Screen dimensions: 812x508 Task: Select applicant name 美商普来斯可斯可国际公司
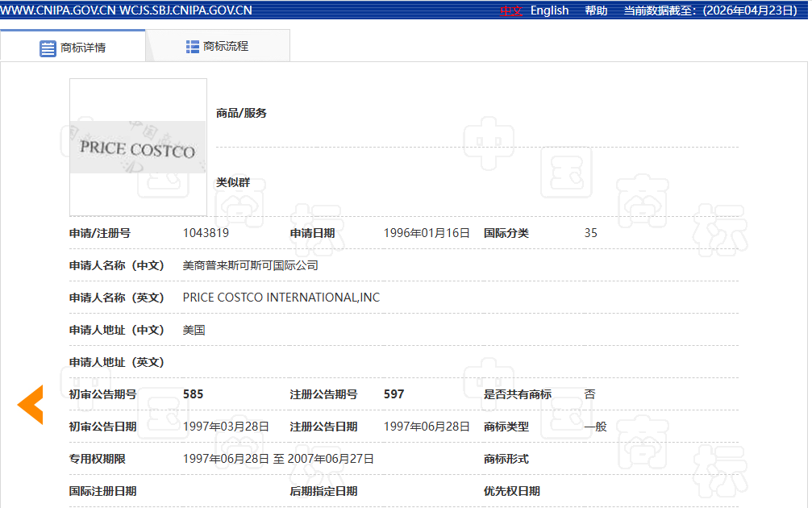point(250,265)
